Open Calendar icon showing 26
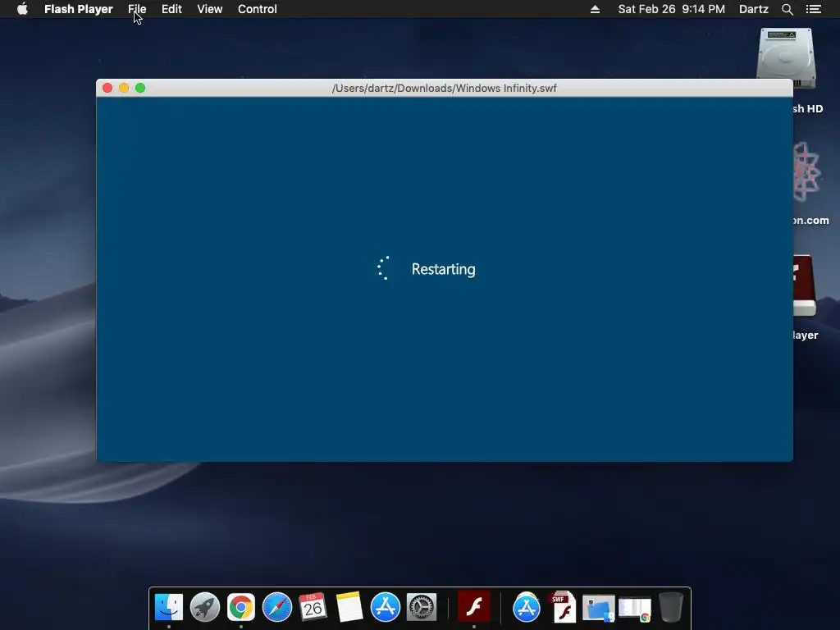840x630 pixels. click(313, 607)
